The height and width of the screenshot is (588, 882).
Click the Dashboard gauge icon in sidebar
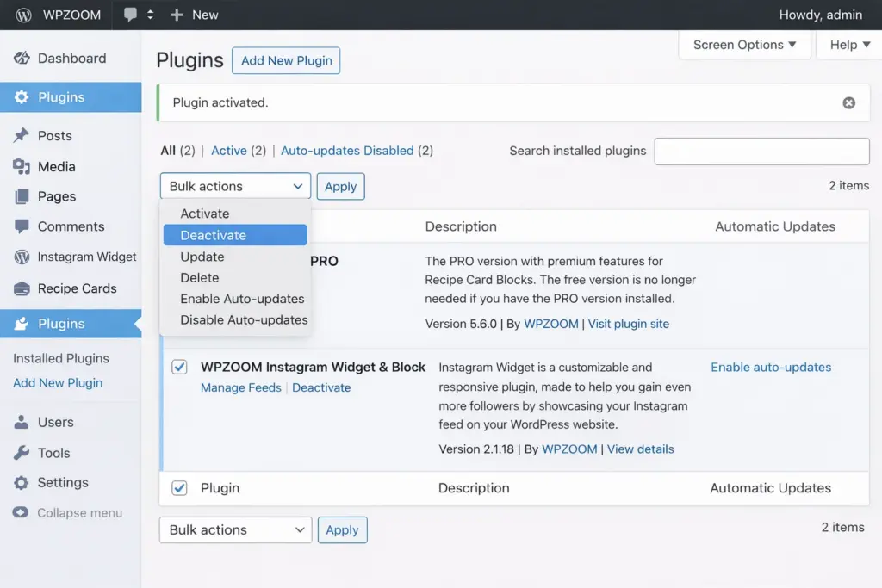click(22, 59)
